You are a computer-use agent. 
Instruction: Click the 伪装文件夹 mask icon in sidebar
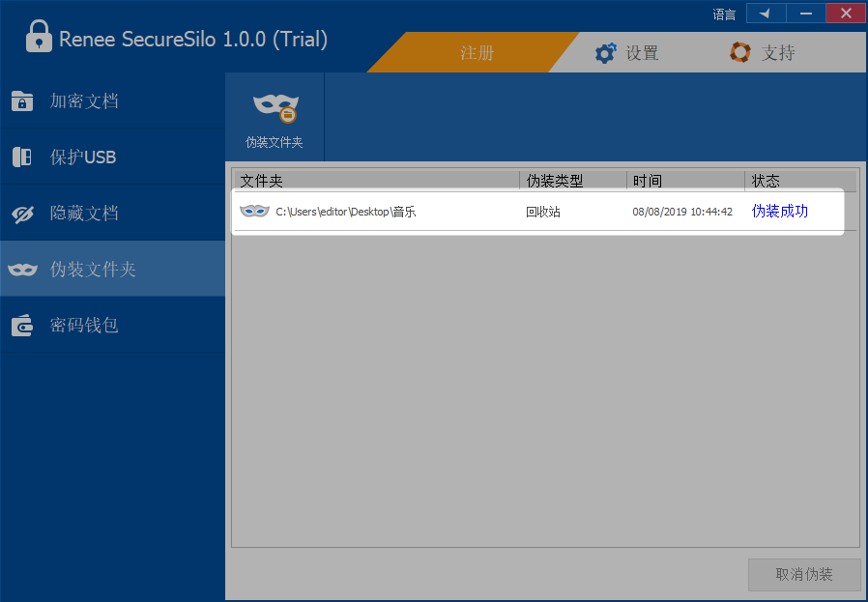coord(22,270)
